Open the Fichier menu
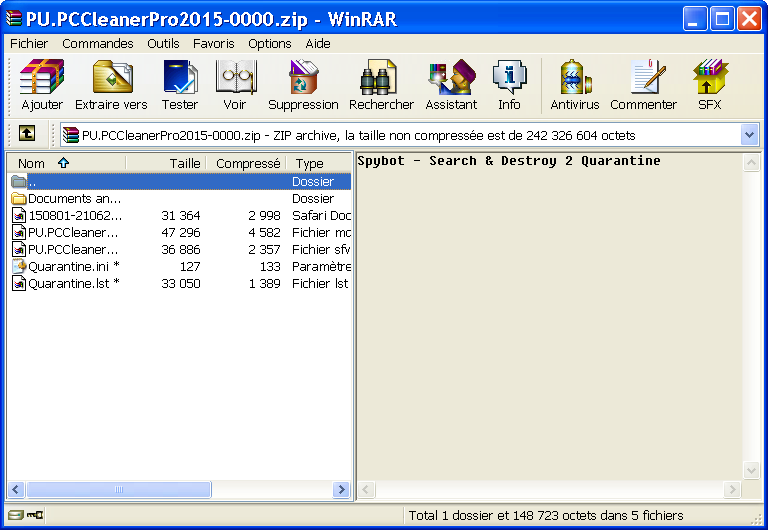Viewport: 768px width, 530px height. click(x=29, y=44)
